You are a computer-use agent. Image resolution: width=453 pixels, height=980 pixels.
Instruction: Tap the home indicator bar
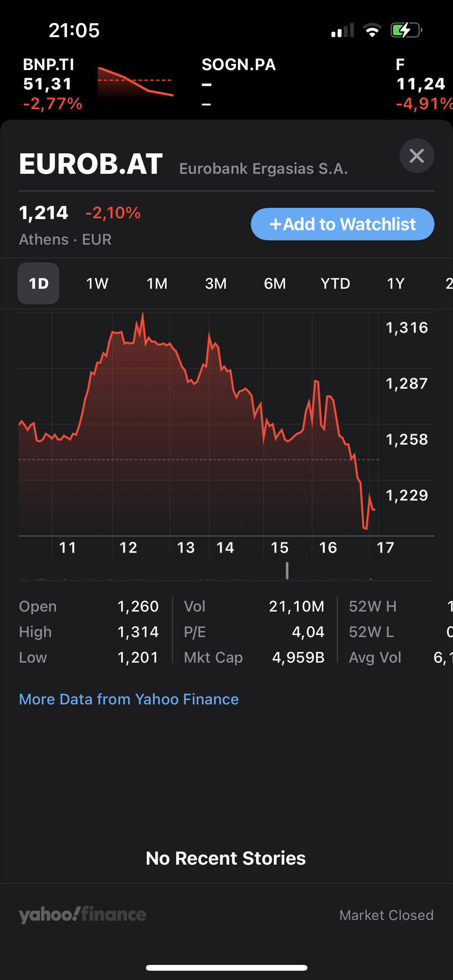click(x=226, y=968)
